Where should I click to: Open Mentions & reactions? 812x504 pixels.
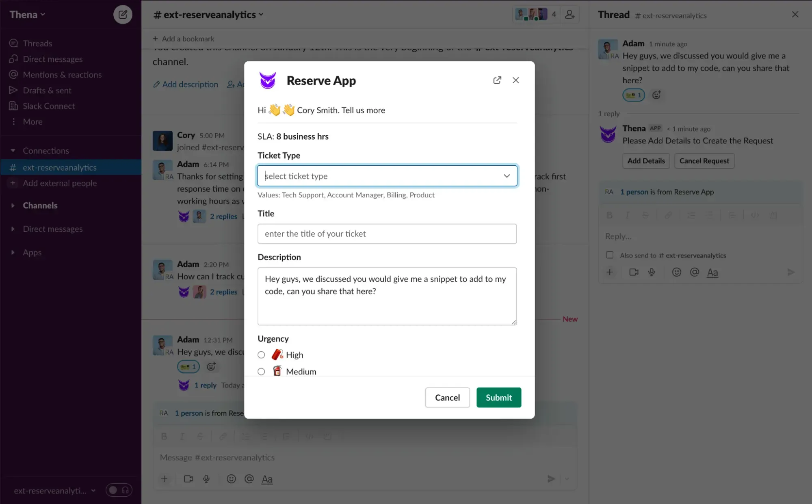pos(62,75)
